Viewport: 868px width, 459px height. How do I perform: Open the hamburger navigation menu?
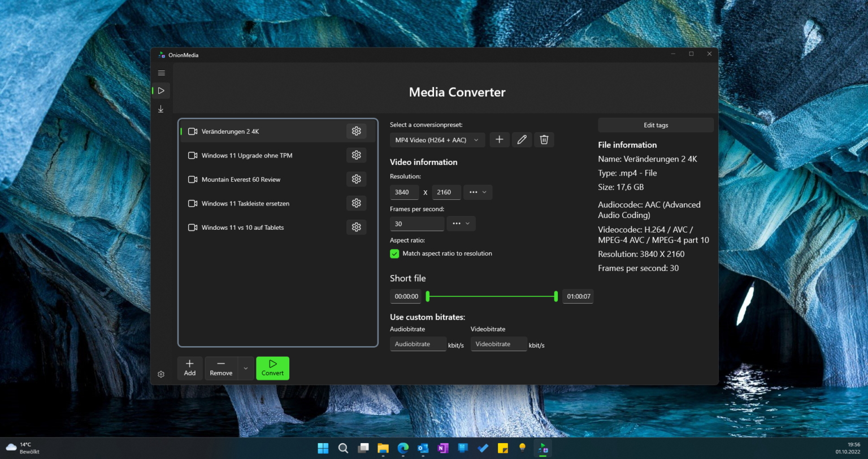pyautogui.click(x=161, y=73)
